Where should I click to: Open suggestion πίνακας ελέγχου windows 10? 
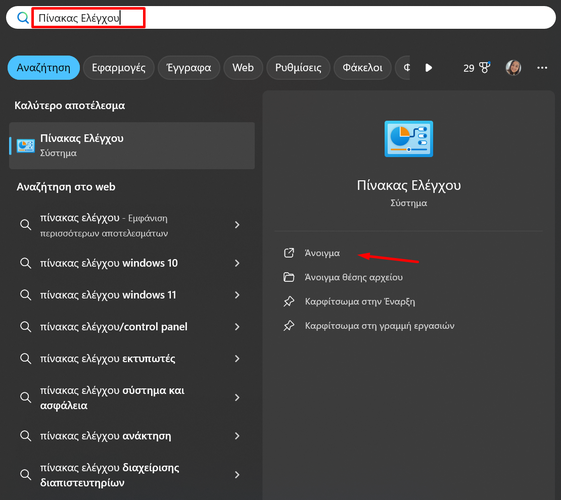132,263
